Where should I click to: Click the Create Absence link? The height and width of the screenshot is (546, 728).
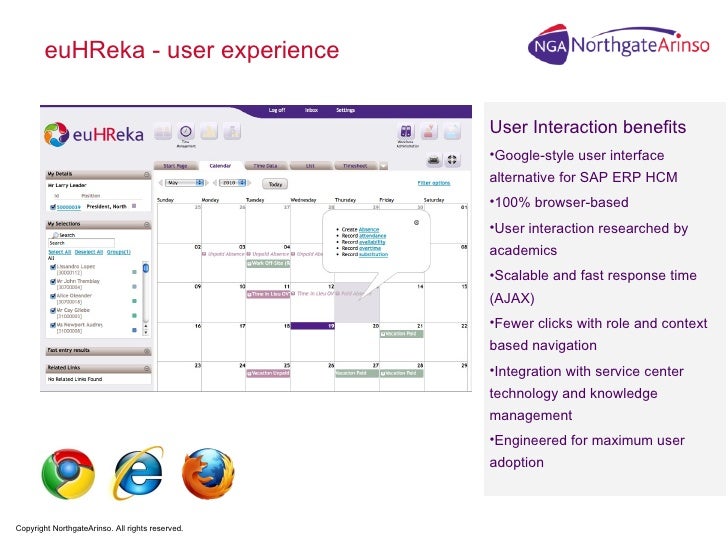tap(369, 229)
